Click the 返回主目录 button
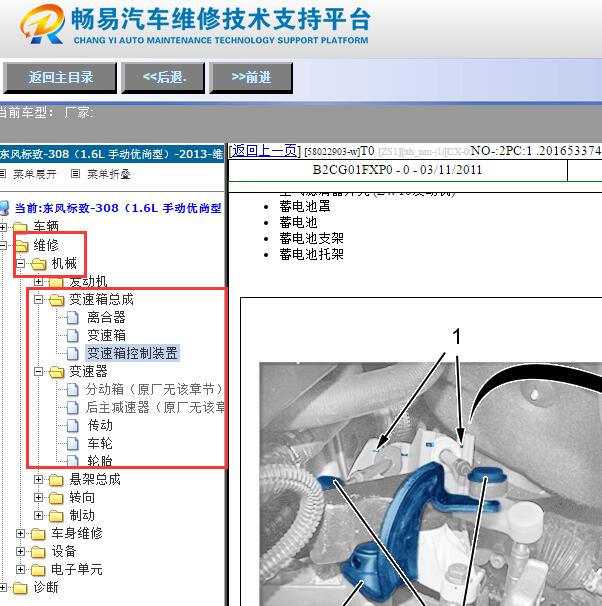602x606 pixels. pos(60,78)
